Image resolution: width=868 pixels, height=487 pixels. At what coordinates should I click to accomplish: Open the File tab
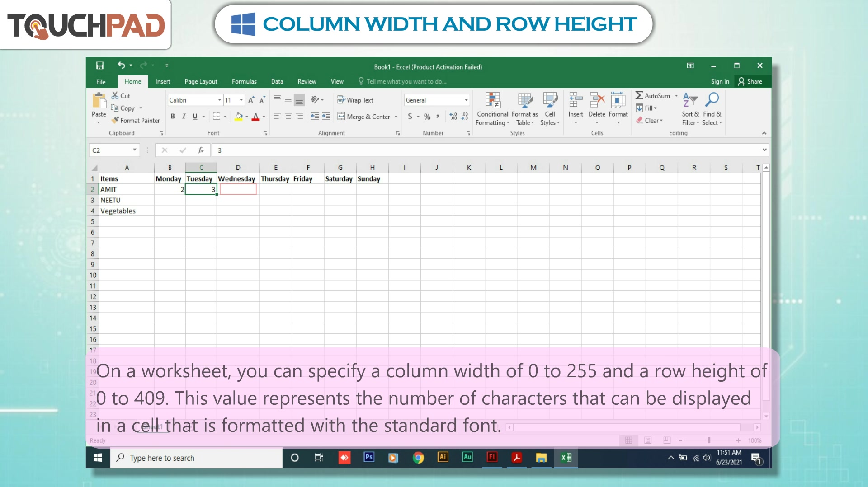101,82
